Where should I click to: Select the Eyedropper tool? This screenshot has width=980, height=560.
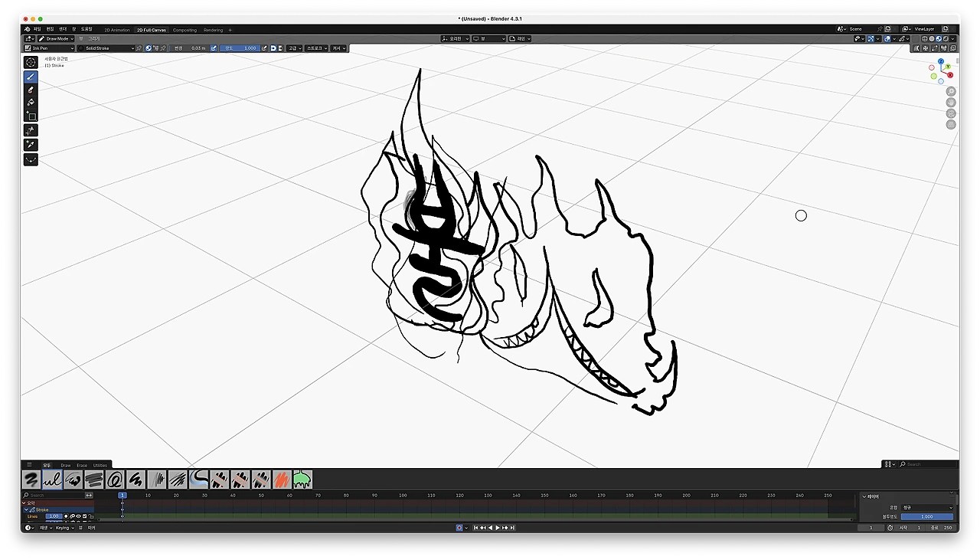coord(31,145)
